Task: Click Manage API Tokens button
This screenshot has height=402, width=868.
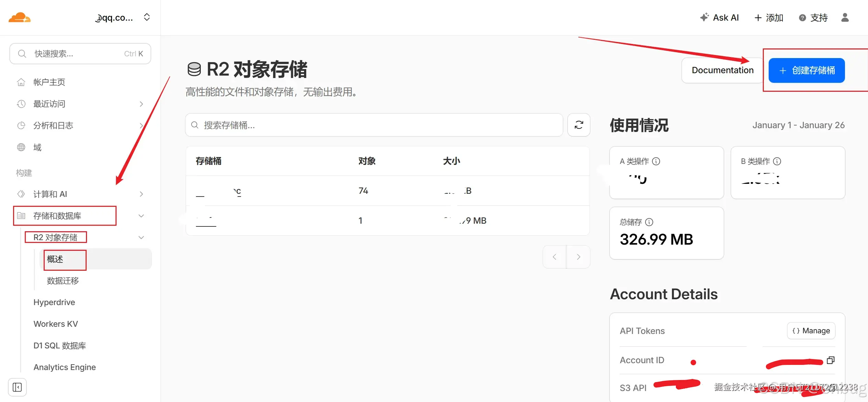Action: 811,331
